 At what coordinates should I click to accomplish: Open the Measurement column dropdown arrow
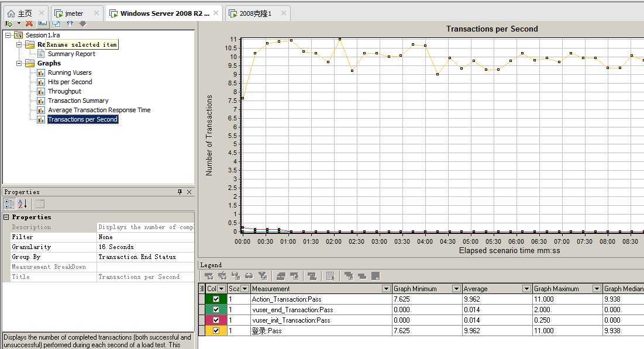(x=386, y=289)
